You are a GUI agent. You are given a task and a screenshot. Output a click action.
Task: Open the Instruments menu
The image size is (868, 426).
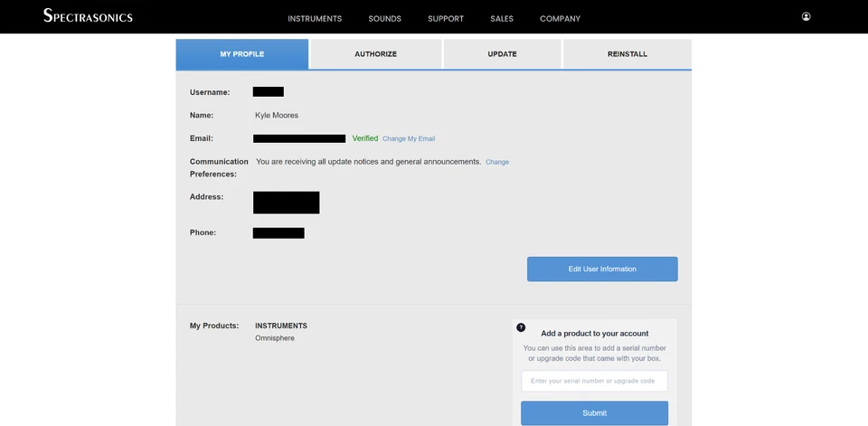[315, 19]
